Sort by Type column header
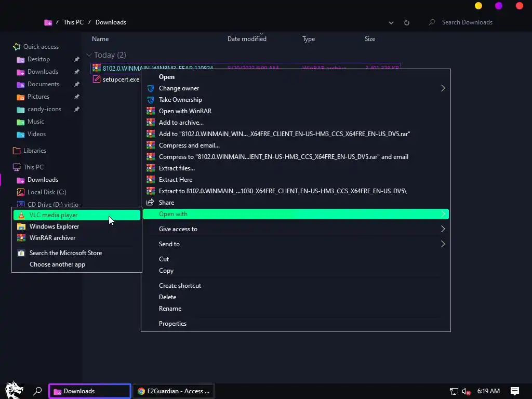This screenshot has height=399, width=532. 309,39
